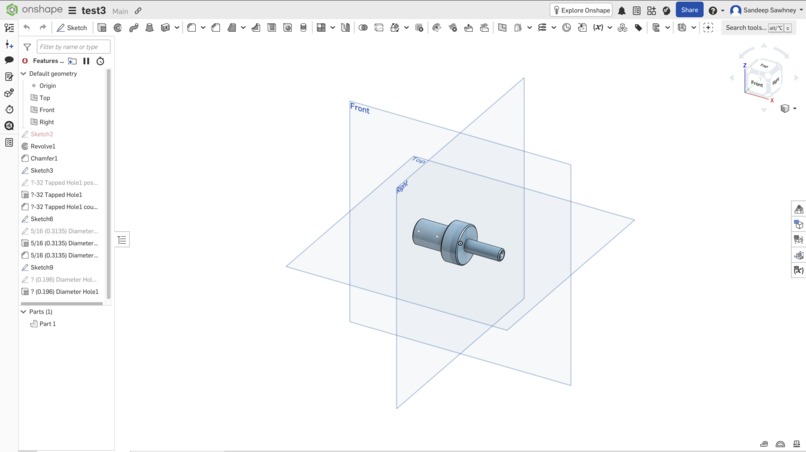Open the Variable tool dropdown arrow
The width and height of the screenshot is (806, 452).
tap(610, 28)
